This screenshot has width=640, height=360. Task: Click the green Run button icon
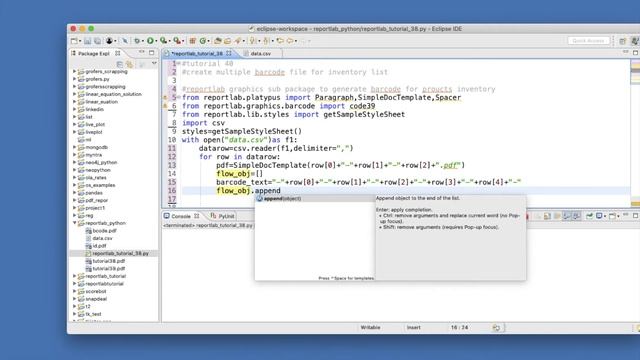tap(150, 41)
